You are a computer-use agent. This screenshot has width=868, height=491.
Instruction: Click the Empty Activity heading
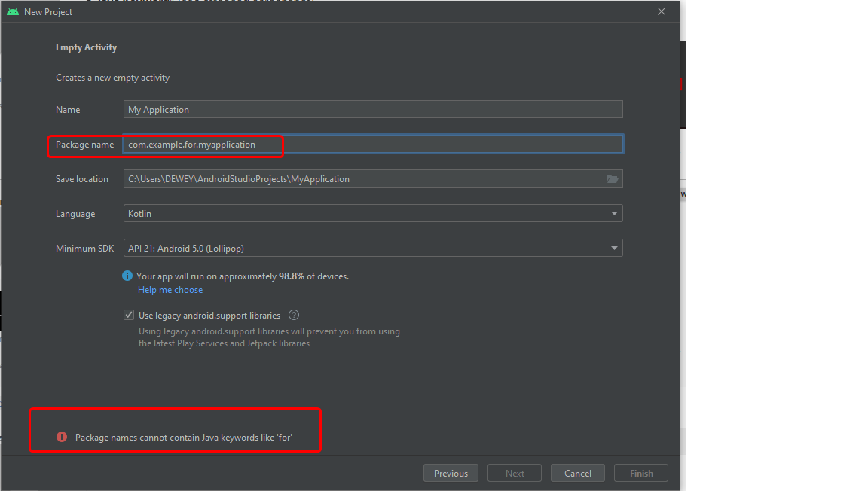(86, 47)
